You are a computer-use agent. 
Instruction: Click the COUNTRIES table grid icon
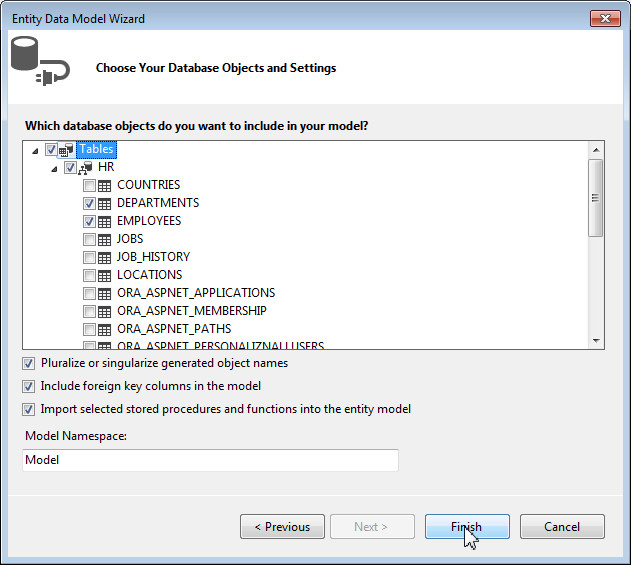tap(105, 186)
